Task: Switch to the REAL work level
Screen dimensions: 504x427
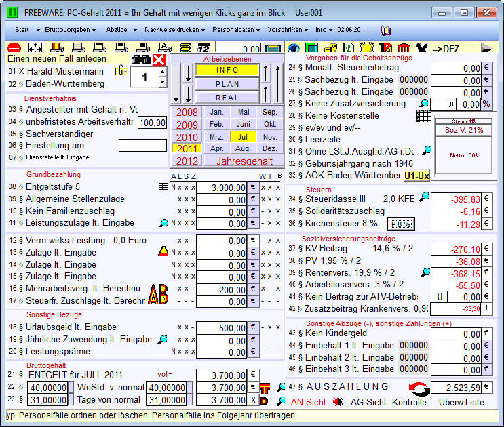Action: coord(227,98)
